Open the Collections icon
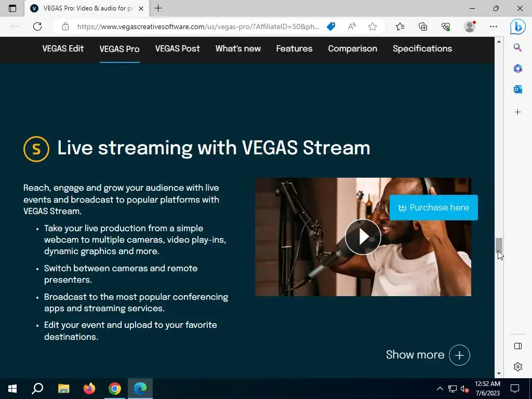Viewport: 532px width, 399px height. point(423,26)
